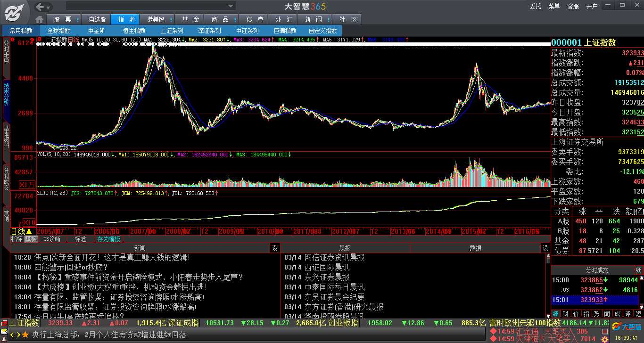Select the 指 index tab icon
The height and width of the screenshot is (343, 644).
[586, 314]
